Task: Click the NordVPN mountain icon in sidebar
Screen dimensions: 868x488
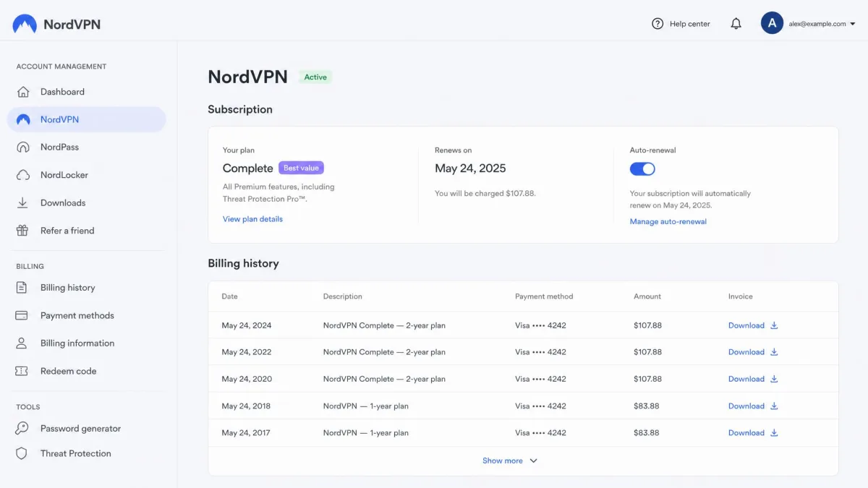Action: (23, 119)
